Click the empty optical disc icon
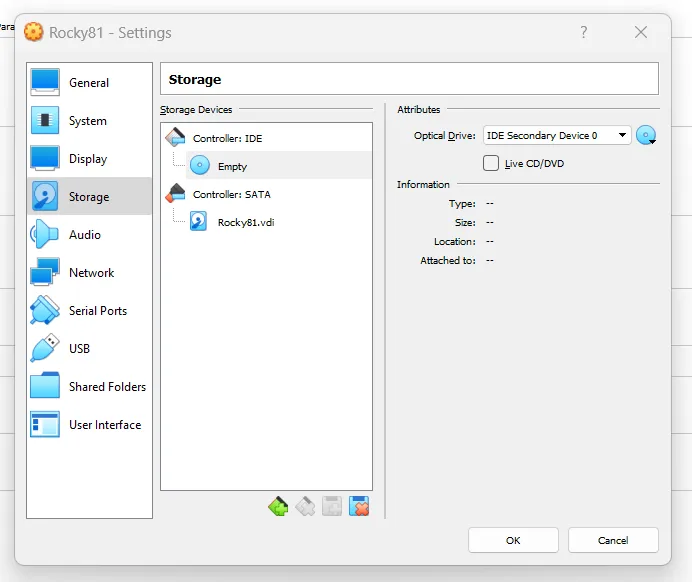Image resolution: width=692 pixels, height=582 pixels. point(199,166)
